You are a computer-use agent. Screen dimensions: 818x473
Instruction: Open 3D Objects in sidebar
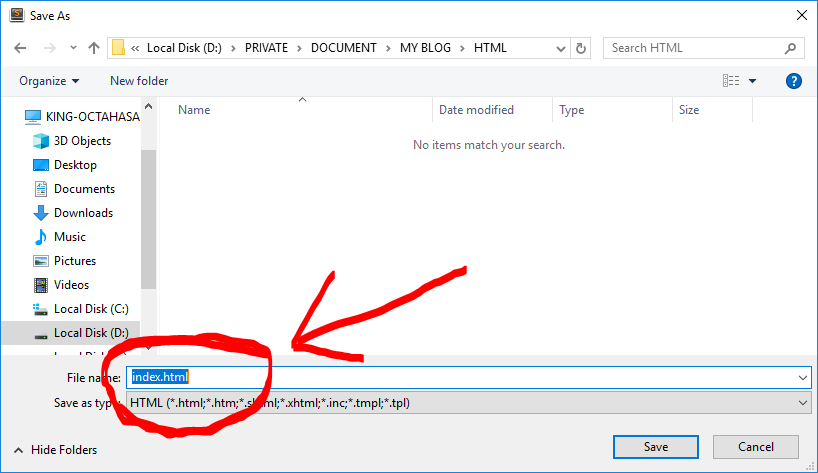(x=82, y=141)
